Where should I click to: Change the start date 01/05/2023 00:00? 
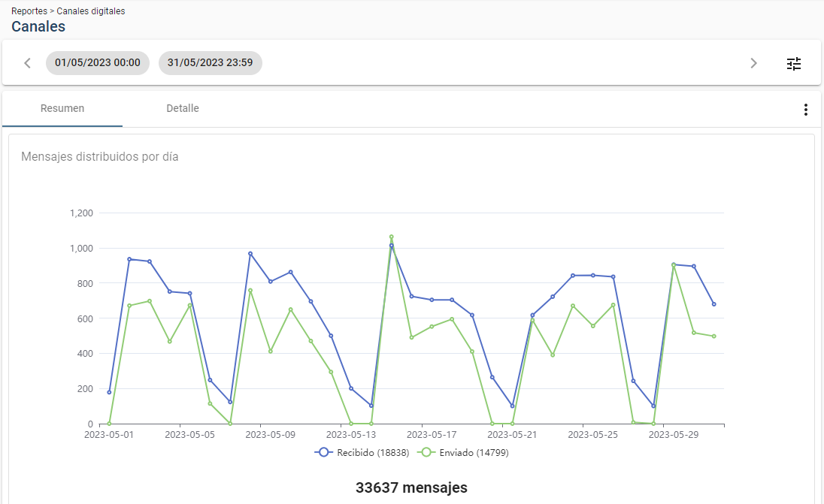[x=98, y=63]
